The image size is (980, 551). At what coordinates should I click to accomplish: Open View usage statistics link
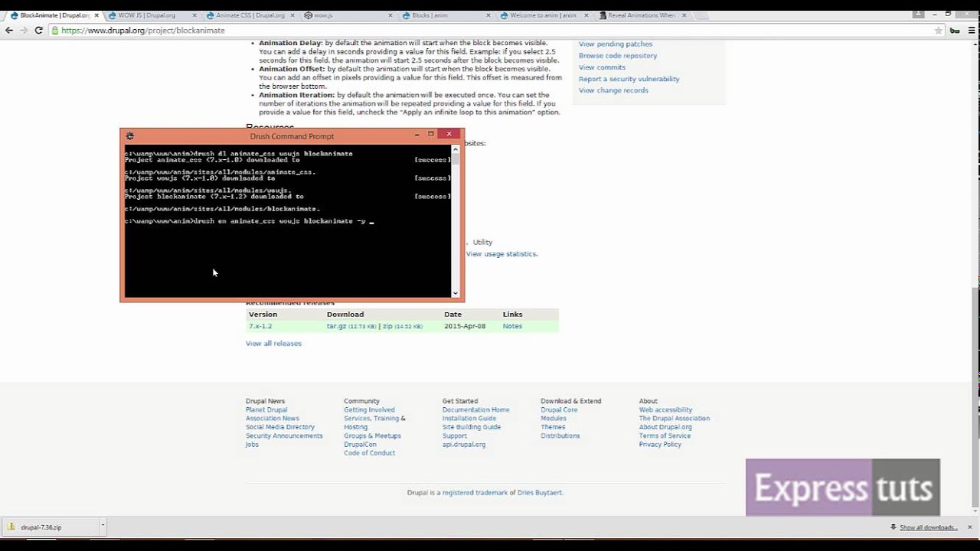[x=502, y=254]
